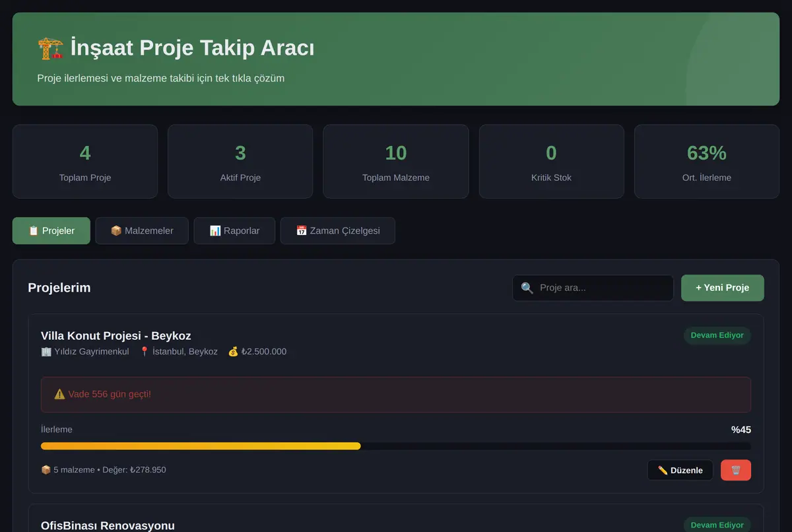Open the Aktif Proje stat card
Image resolution: width=792 pixels, height=532 pixels.
coord(240,162)
